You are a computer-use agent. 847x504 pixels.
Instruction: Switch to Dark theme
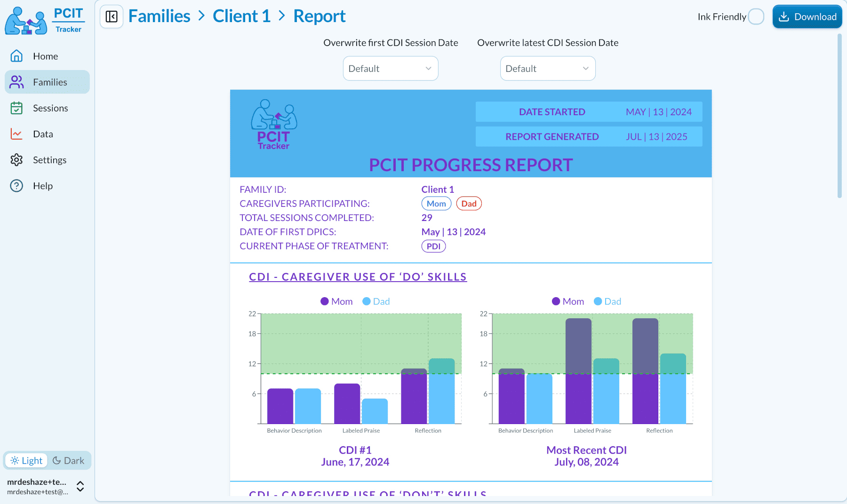(x=69, y=461)
